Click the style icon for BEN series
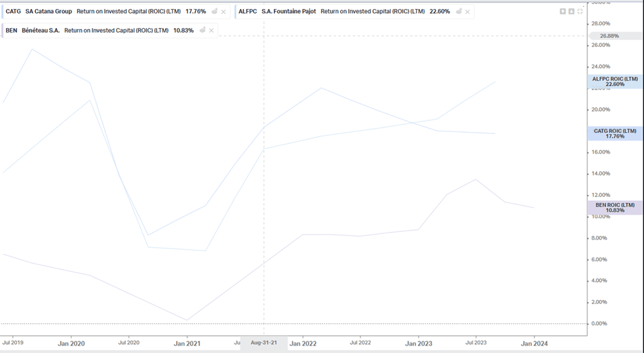 coord(202,30)
